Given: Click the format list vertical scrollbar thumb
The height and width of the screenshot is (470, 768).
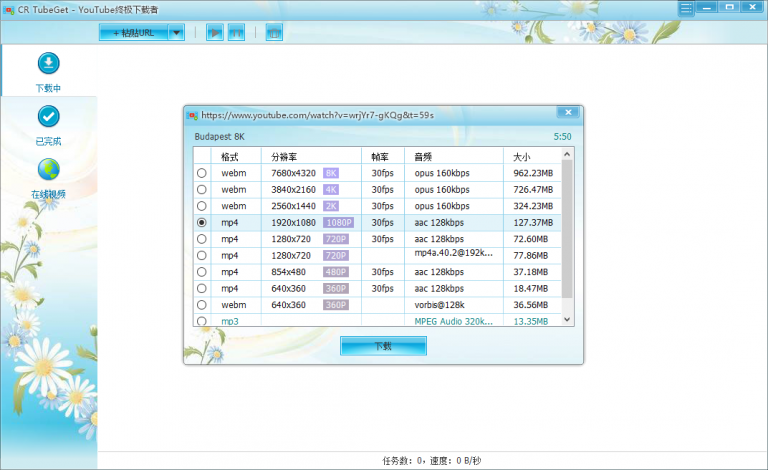Looking at the screenshot, I should pyautogui.click(x=567, y=229).
